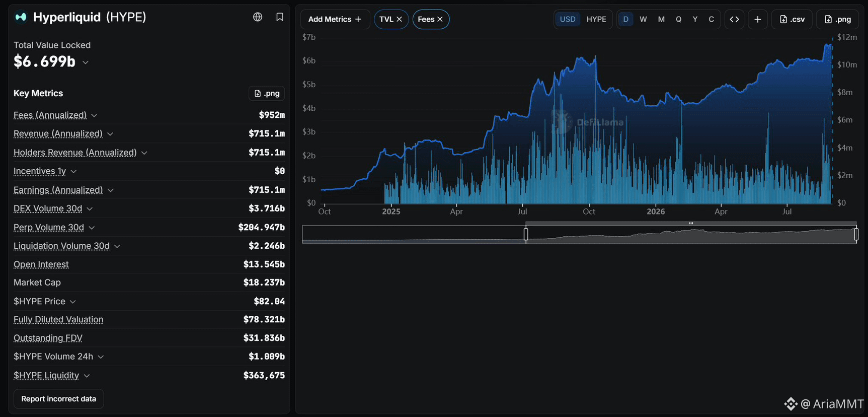Viewport: 868px width, 417px height.
Task: Select the monthly M interval
Action: point(661,19)
